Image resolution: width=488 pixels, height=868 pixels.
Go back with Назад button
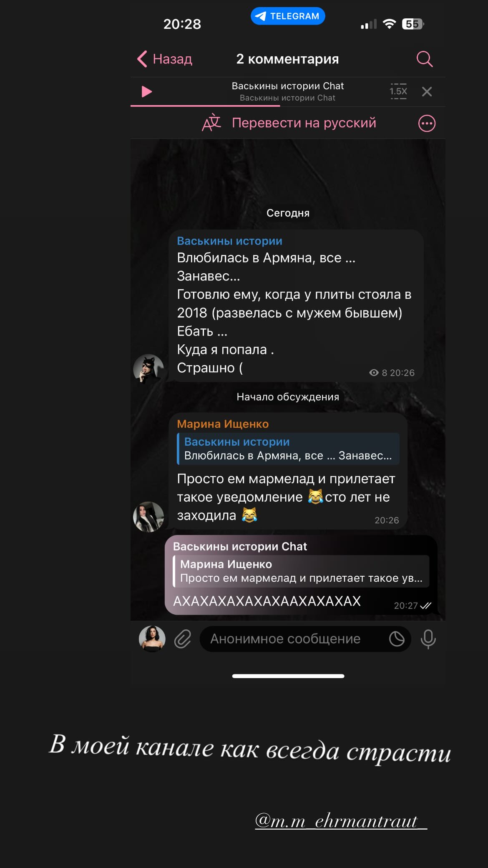pos(165,59)
